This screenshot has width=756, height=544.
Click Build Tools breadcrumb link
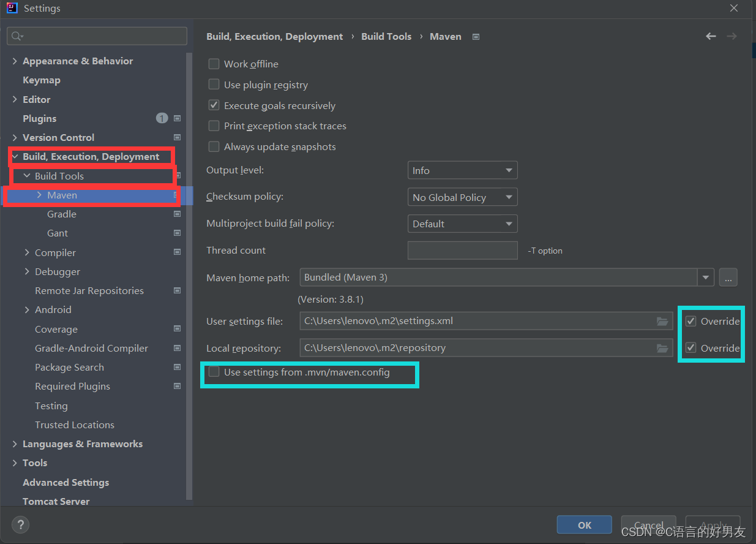pyautogui.click(x=386, y=37)
